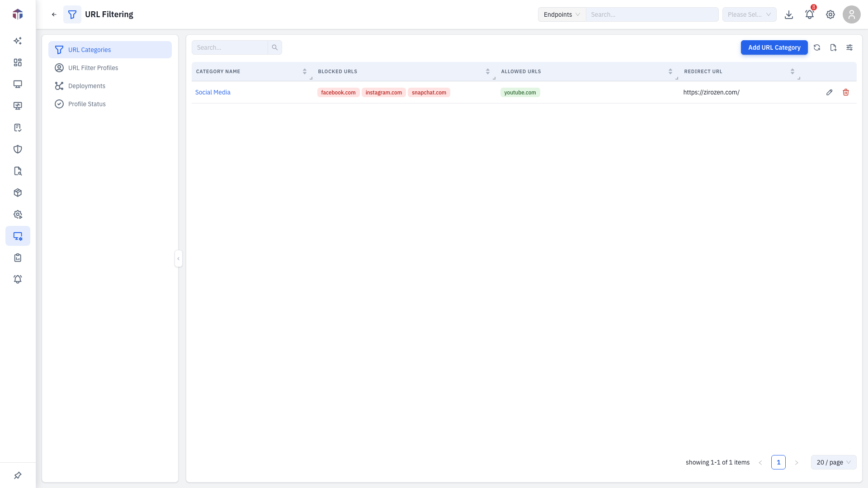Screen dimensions: 868x488
Task: Edit the Social Media category pencil icon
Action: click(x=829, y=92)
